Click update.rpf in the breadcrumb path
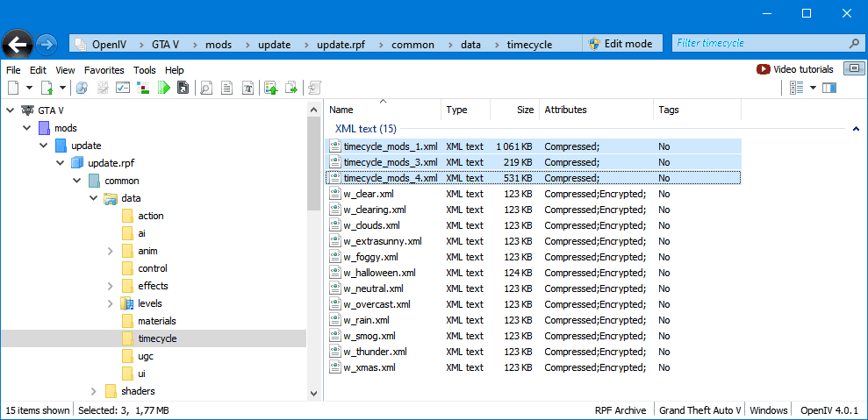Image resolution: width=868 pixels, height=420 pixels. [340, 44]
